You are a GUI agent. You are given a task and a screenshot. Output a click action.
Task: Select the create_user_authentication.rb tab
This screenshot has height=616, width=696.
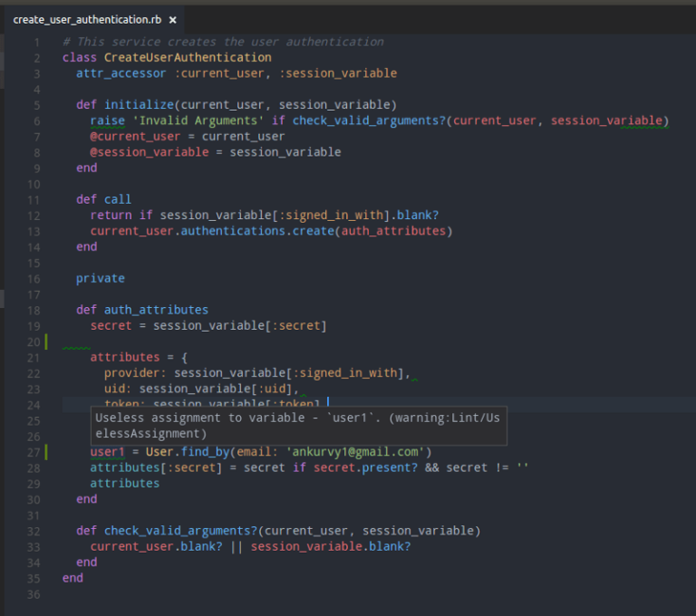tap(87, 19)
